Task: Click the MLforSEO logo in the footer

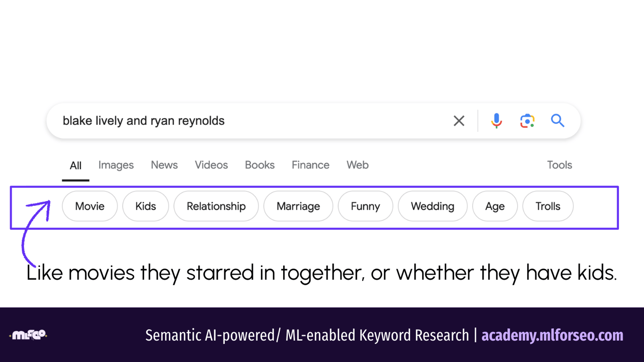Action: pos(29,335)
